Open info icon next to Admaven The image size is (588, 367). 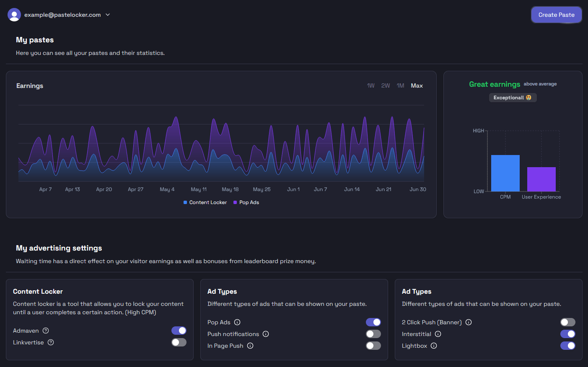click(x=46, y=331)
